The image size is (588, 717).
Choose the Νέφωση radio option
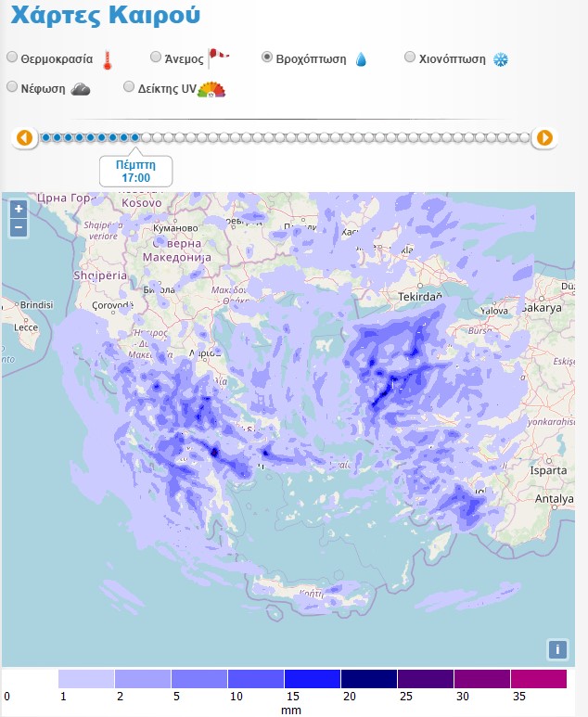click(x=12, y=87)
